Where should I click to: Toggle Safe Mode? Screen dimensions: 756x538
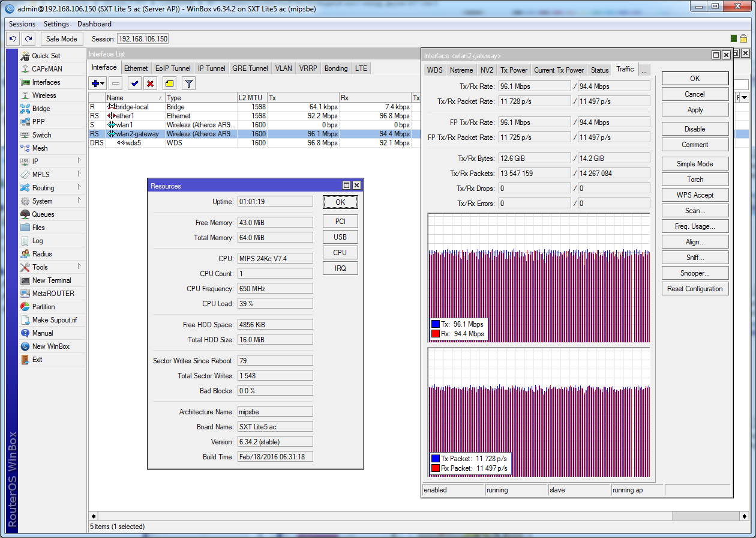[62, 38]
